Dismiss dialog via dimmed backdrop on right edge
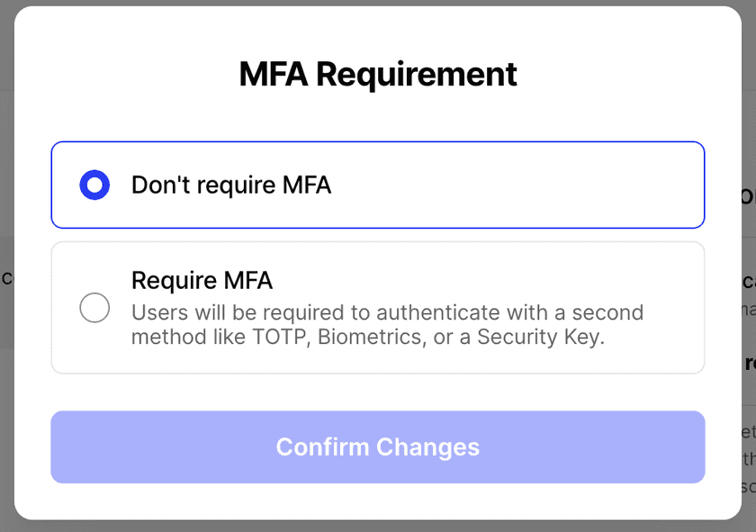 click(749, 135)
